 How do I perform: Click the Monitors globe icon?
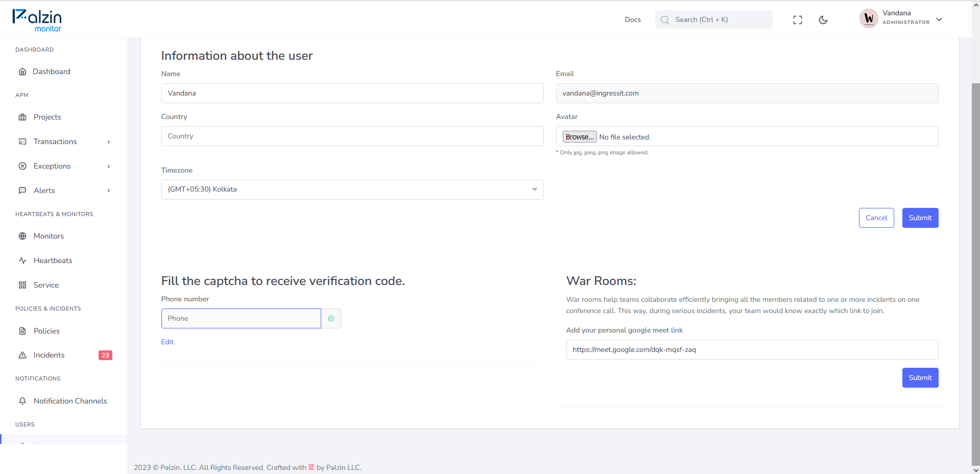tap(22, 236)
